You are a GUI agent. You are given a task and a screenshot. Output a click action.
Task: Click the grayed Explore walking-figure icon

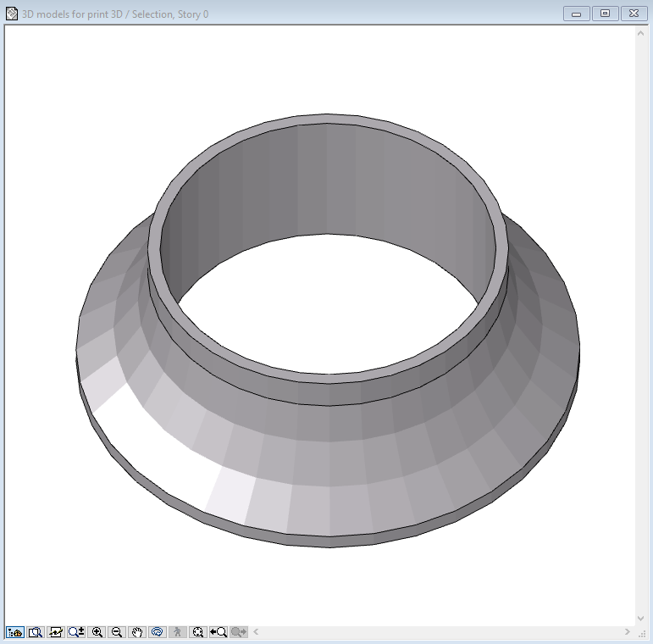(178, 632)
